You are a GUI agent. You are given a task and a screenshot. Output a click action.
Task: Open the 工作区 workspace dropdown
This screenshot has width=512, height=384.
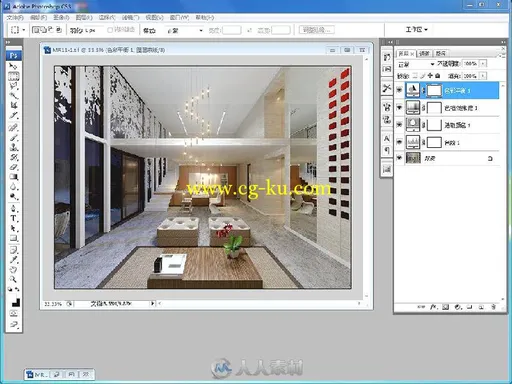[416, 30]
